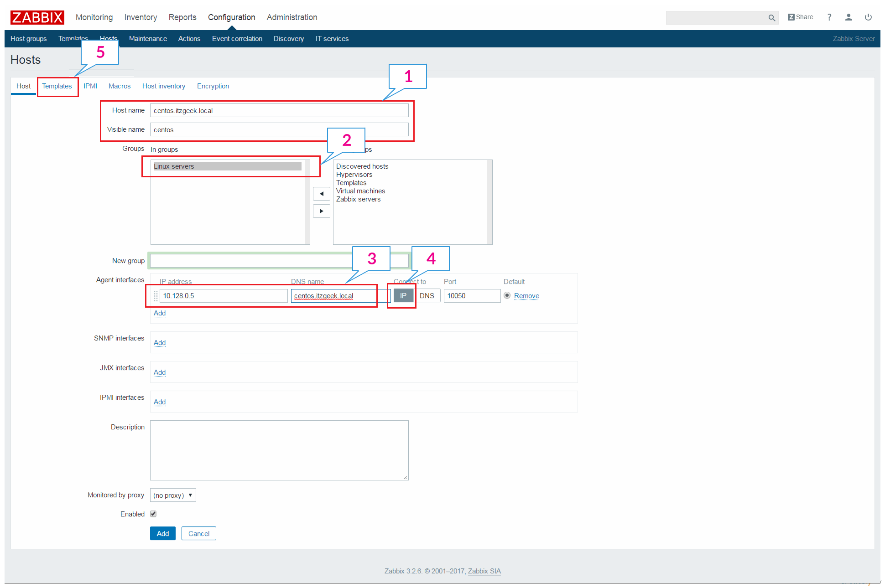Select IP in Connect to
The height and width of the screenshot is (588, 885).
click(x=403, y=296)
